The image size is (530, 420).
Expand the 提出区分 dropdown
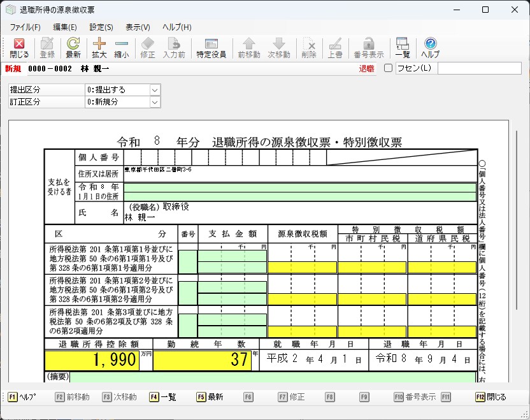coord(154,90)
